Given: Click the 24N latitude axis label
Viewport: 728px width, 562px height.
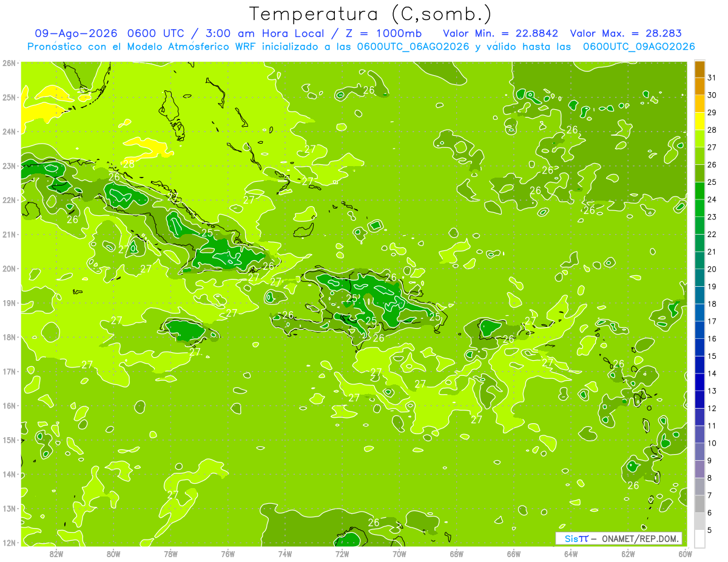Looking at the screenshot, I should pos(9,132).
